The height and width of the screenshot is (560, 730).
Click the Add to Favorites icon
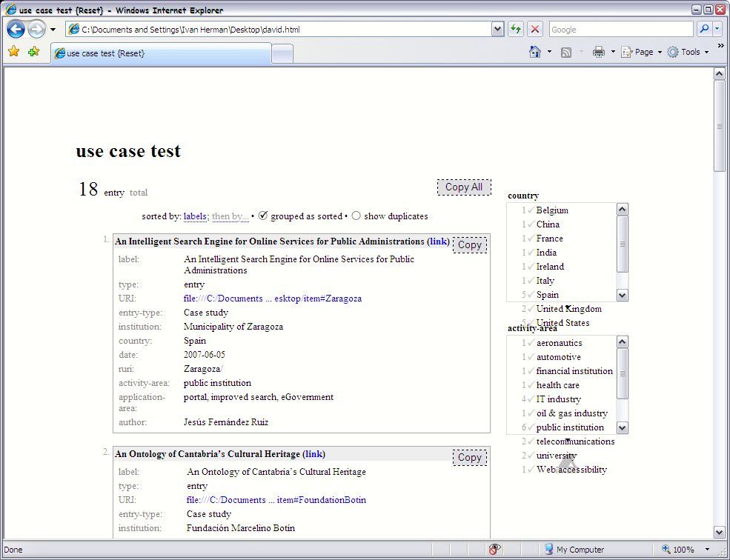[x=33, y=52]
